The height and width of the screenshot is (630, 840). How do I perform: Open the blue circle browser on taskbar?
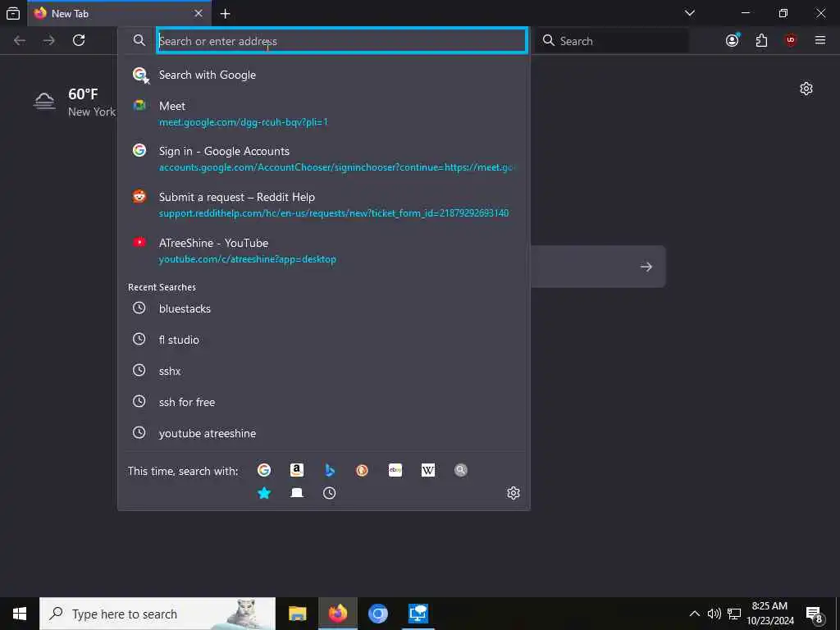pyautogui.click(x=377, y=614)
